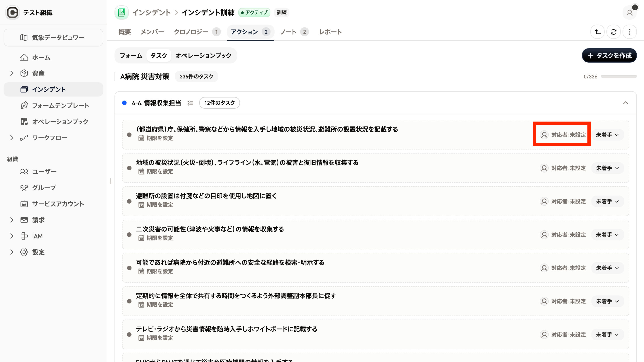Image resolution: width=644 pixels, height=362 pixels.
Task: Assign 対応者 for 二次災害の可能性 task
Action: [x=563, y=235]
